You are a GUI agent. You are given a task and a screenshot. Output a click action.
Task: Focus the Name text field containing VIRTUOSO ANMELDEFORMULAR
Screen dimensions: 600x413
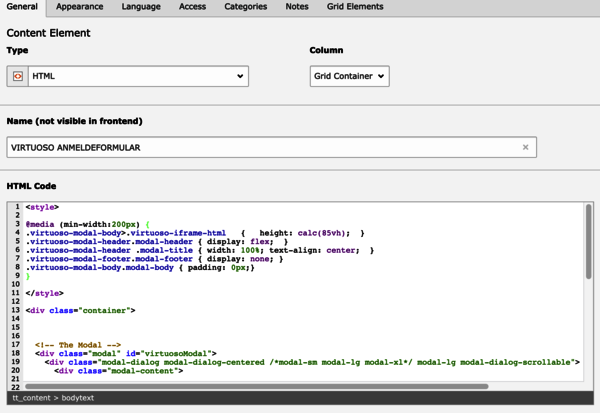coord(260,147)
